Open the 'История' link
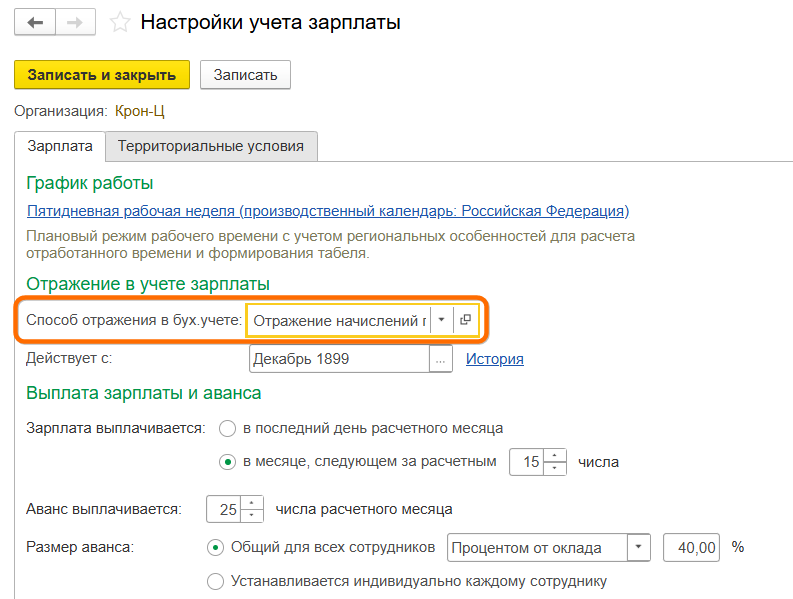The height and width of the screenshot is (599, 793). [x=495, y=359]
